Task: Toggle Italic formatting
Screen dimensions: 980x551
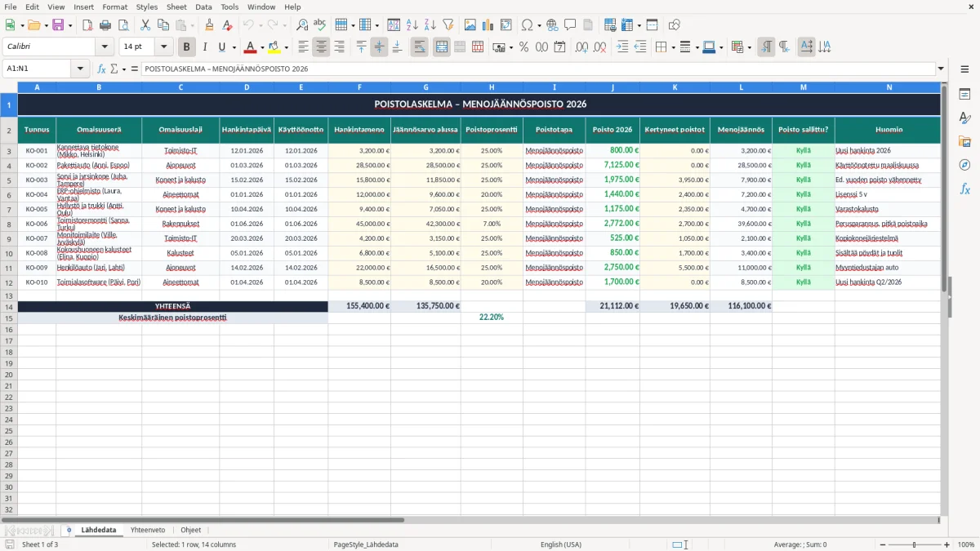Action: click(x=205, y=47)
